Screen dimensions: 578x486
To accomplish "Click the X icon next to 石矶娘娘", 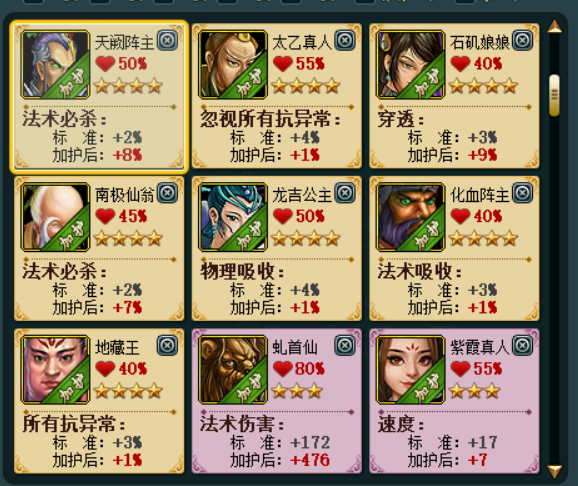I will (522, 40).
